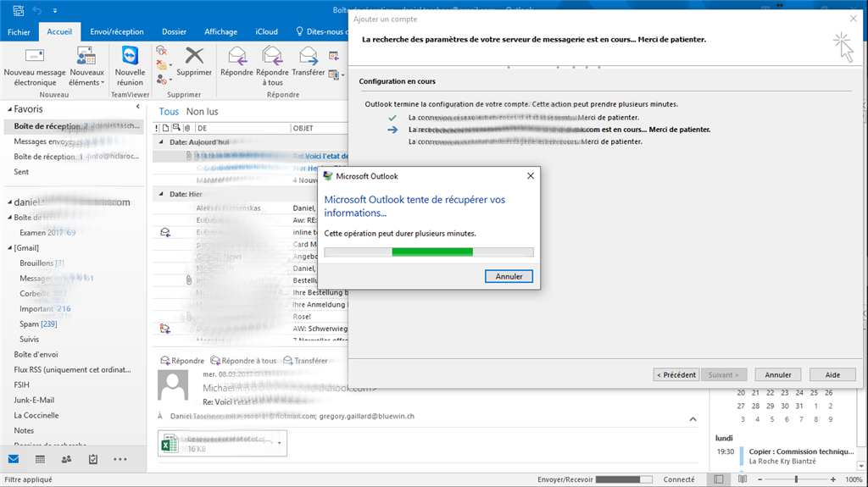Collapse the [Gmail] folder tree
Image resolution: width=868 pixels, height=487 pixels.
[9, 248]
